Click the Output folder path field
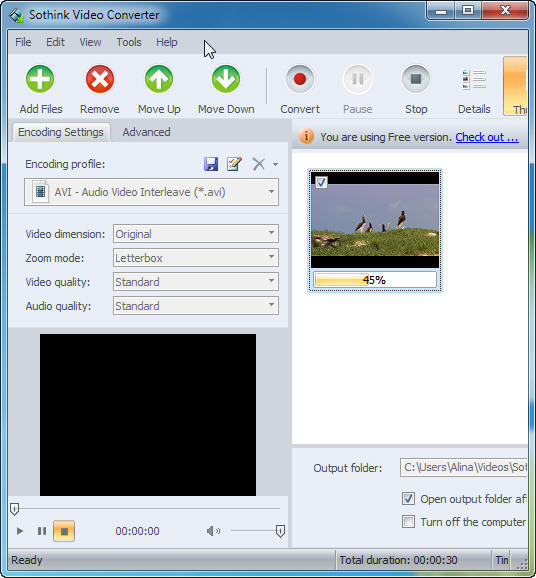 464,467
